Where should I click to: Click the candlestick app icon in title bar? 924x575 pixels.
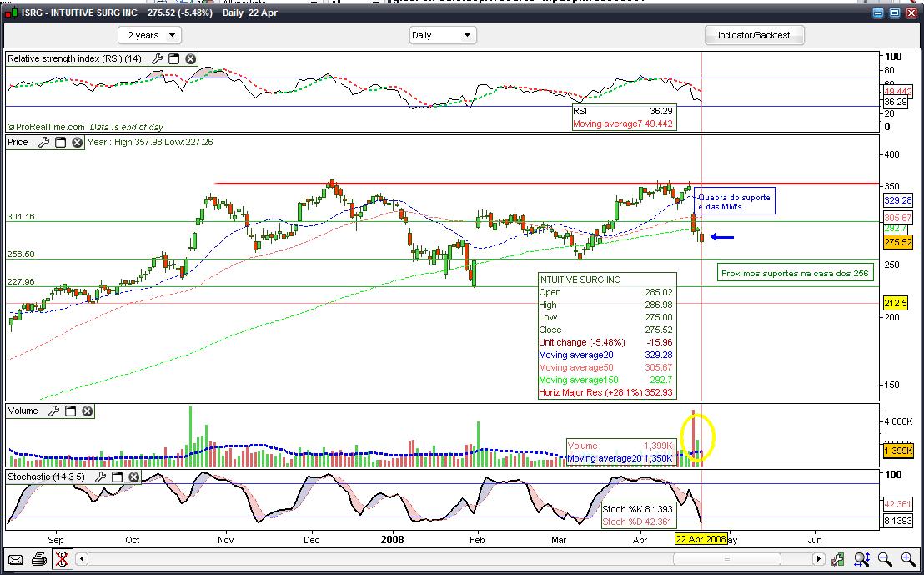12,13
